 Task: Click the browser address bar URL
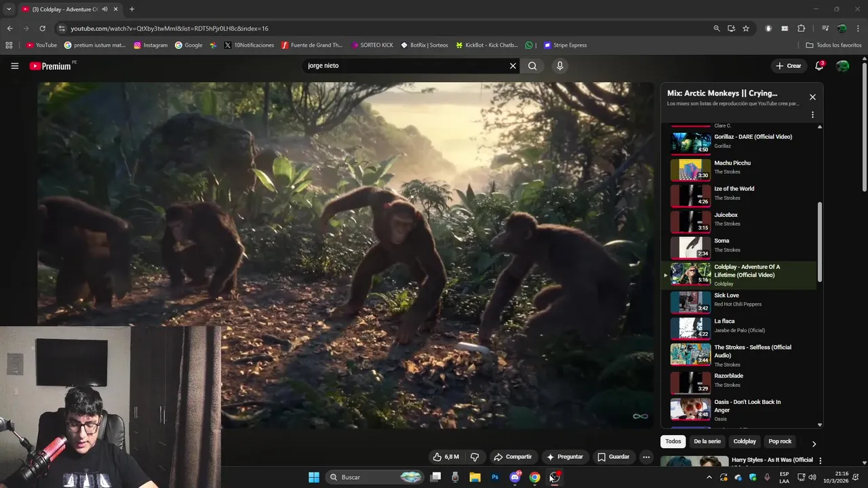tap(170, 28)
